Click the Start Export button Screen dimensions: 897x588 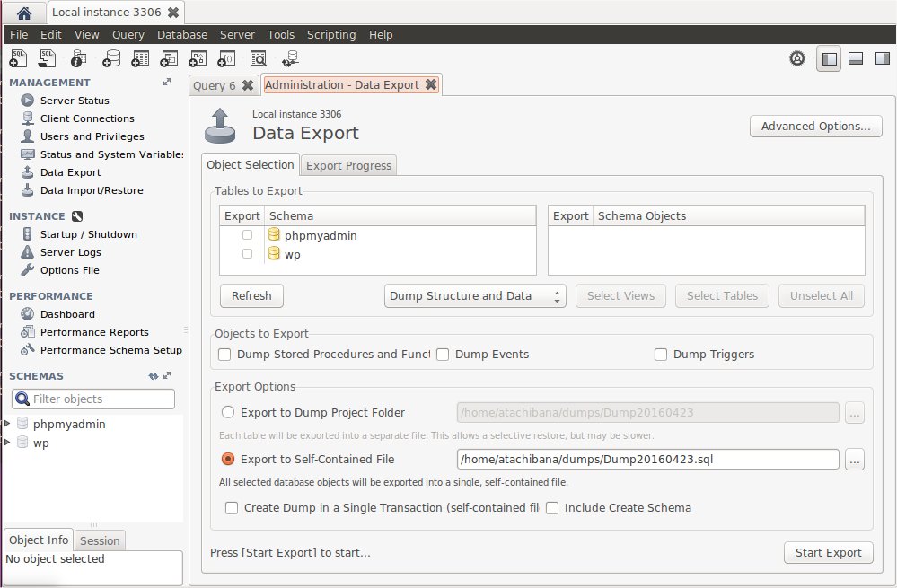828,553
